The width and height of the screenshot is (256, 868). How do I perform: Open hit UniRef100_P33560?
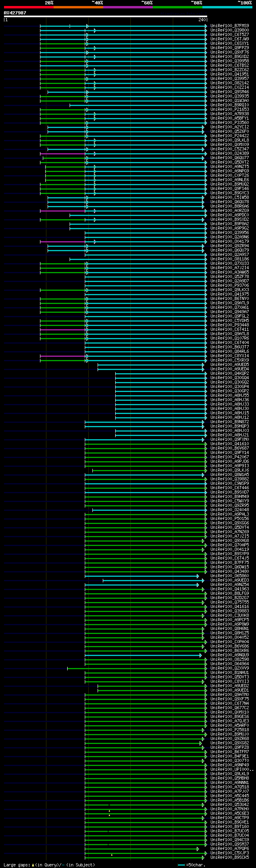coord(230,122)
